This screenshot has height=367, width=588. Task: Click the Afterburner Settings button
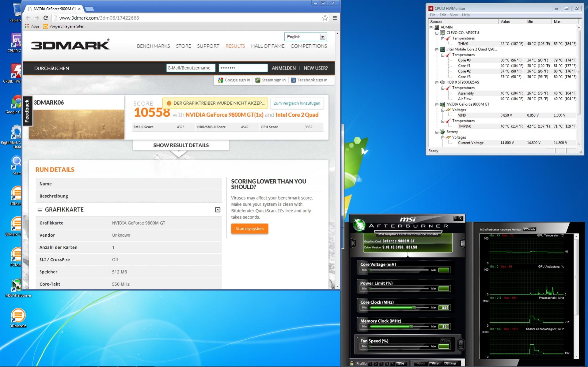click(x=450, y=364)
